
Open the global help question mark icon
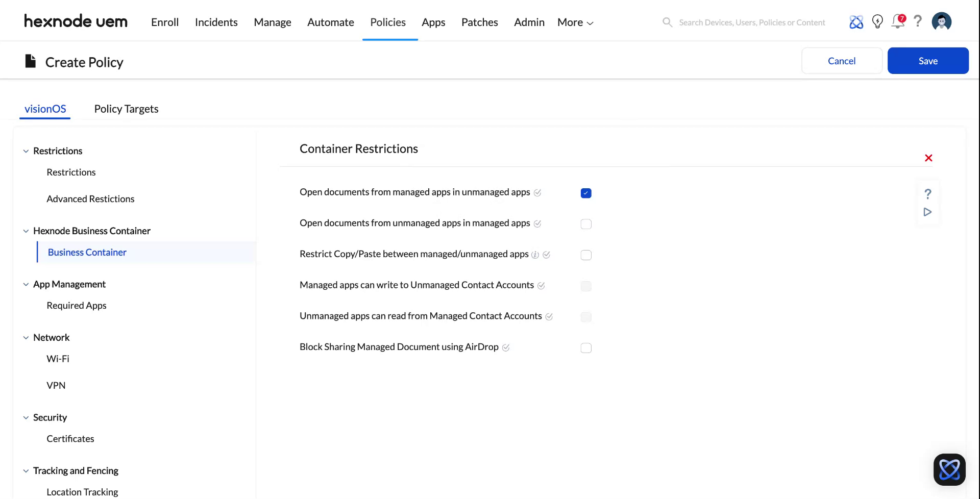(x=918, y=21)
